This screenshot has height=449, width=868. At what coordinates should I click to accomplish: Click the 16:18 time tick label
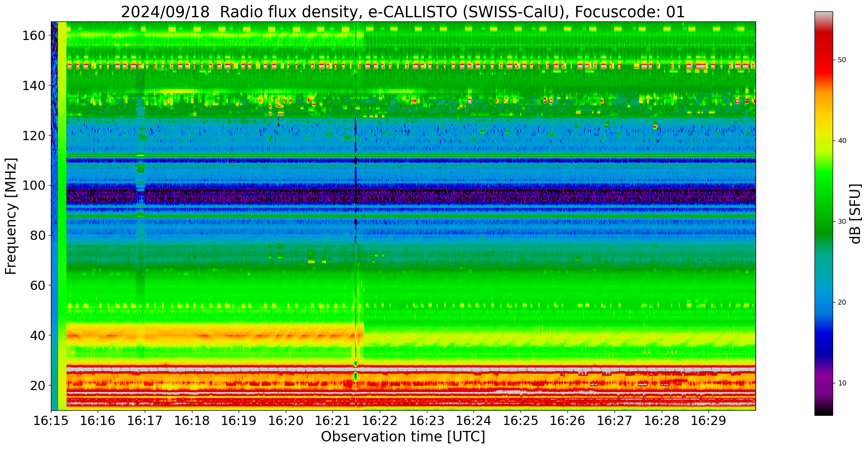coord(192,420)
